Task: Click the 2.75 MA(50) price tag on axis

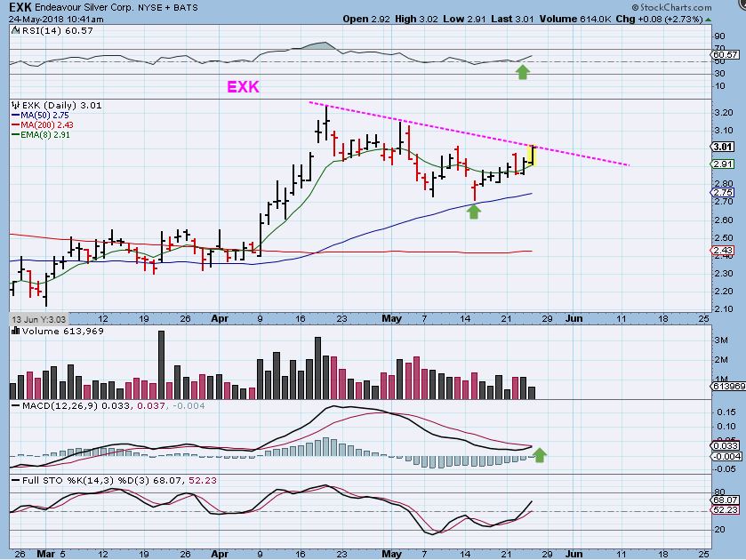Action: pyautogui.click(x=723, y=192)
